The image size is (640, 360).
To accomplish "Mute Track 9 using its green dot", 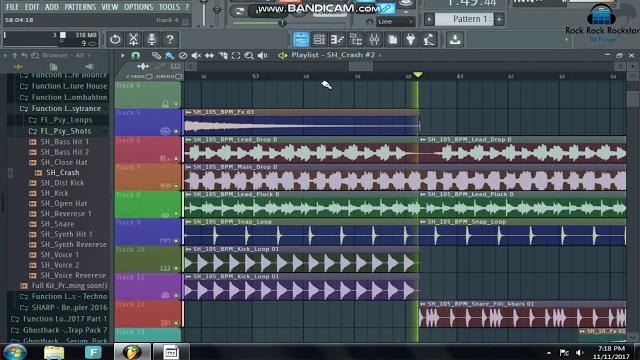I will 176,241.
